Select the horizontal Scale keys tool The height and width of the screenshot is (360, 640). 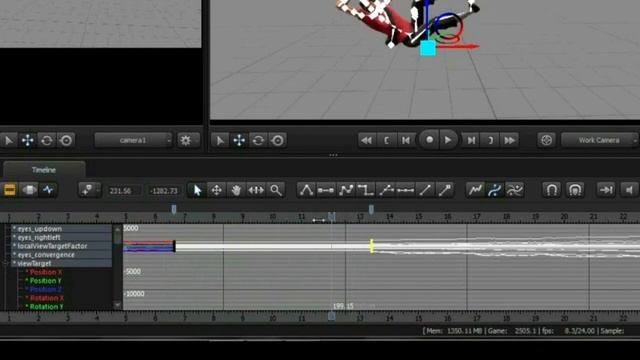pyautogui.click(x=256, y=190)
